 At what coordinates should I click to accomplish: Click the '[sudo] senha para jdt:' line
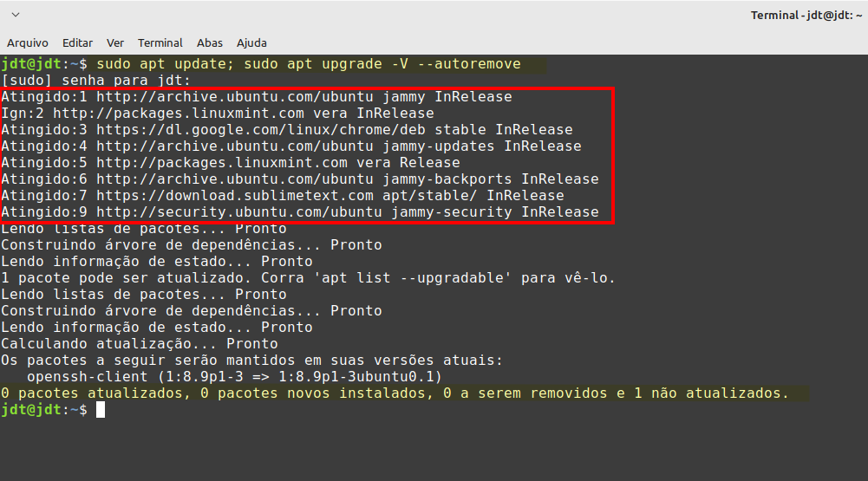pyautogui.click(x=95, y=81)
